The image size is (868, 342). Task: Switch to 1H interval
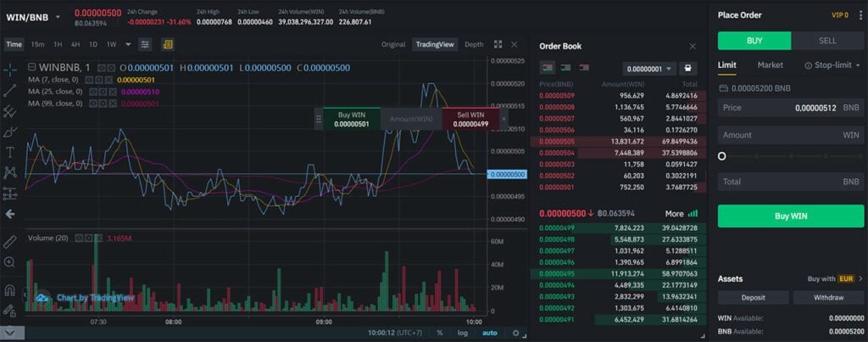coord(58,44)
